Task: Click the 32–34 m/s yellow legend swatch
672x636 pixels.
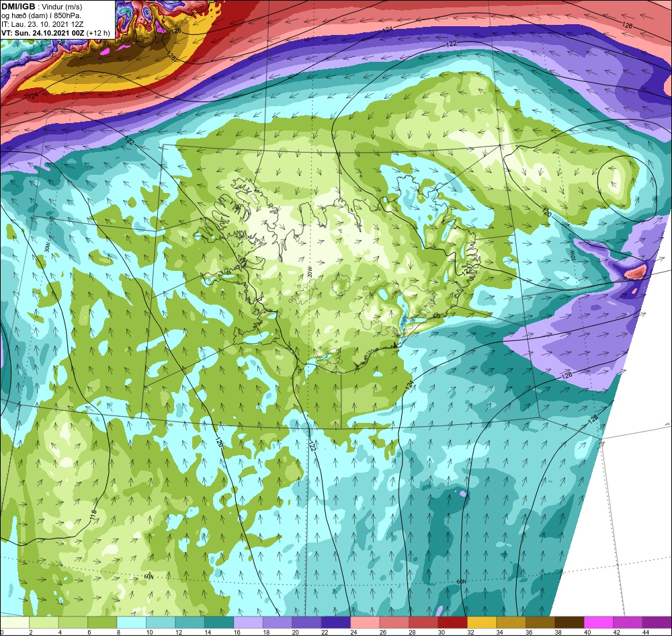Action: [x=482, y=623]
